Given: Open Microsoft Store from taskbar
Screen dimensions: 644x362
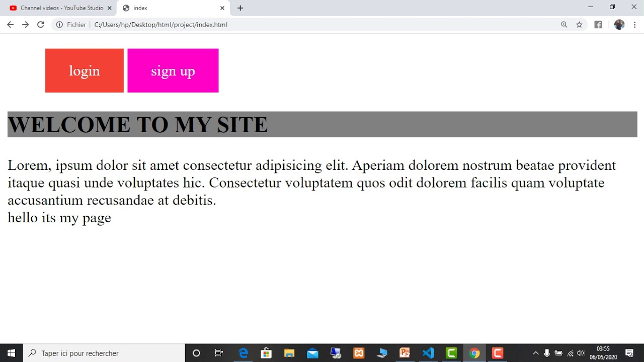Looking at the screenshot, I should coord(266,353).
